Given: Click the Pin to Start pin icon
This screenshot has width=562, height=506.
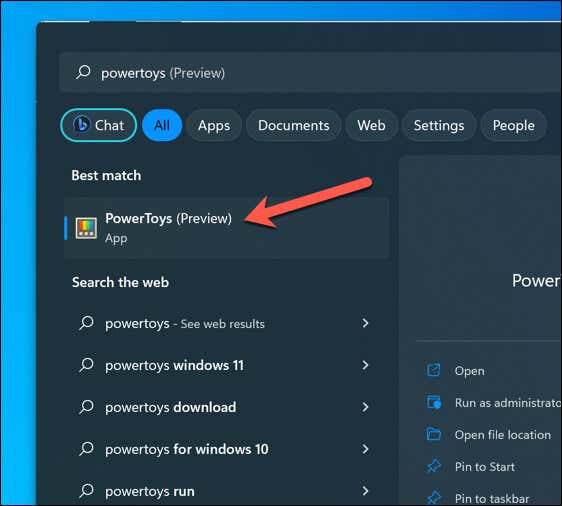Looking at the screenshot, I should pos(434,466).
